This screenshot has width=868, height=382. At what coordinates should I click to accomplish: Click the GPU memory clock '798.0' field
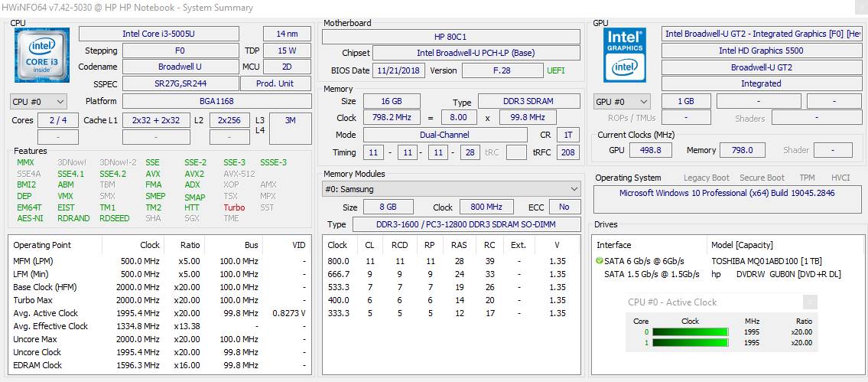click(743, 150)
